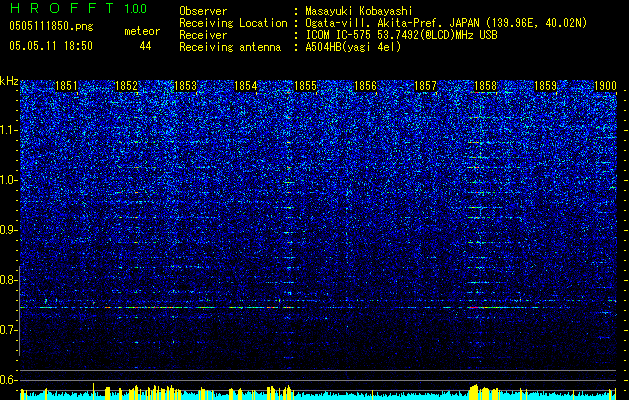Click the 0.8 kHz axis label
This screenshot has width=629, height=400.
click(x=9, y=280)
